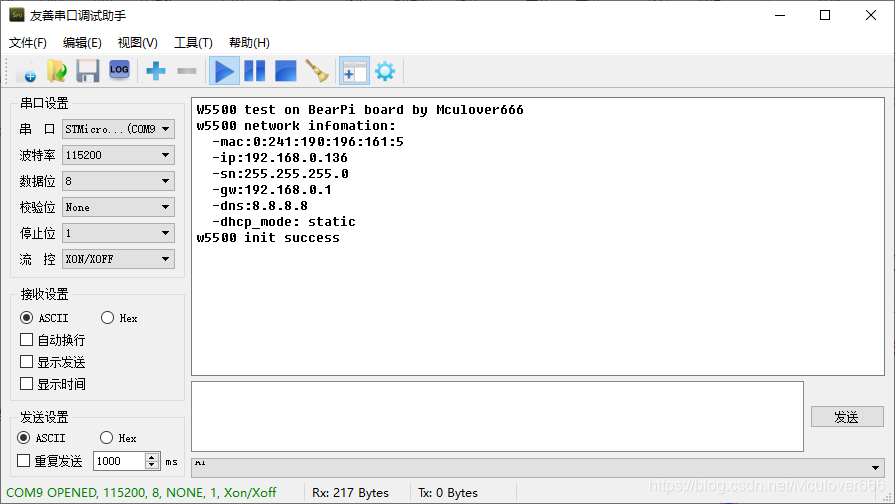Click the repeat interval 1000 ms field

click(x=119, y=461)
